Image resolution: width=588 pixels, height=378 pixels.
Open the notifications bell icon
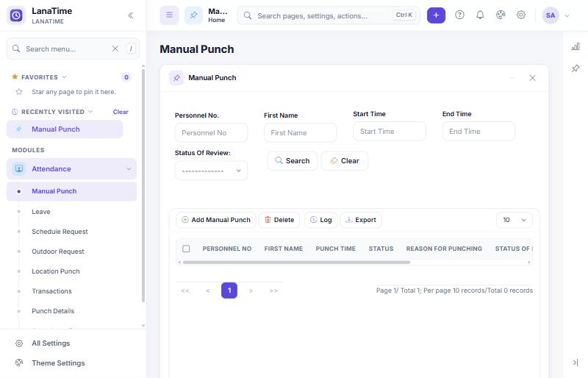480,15
